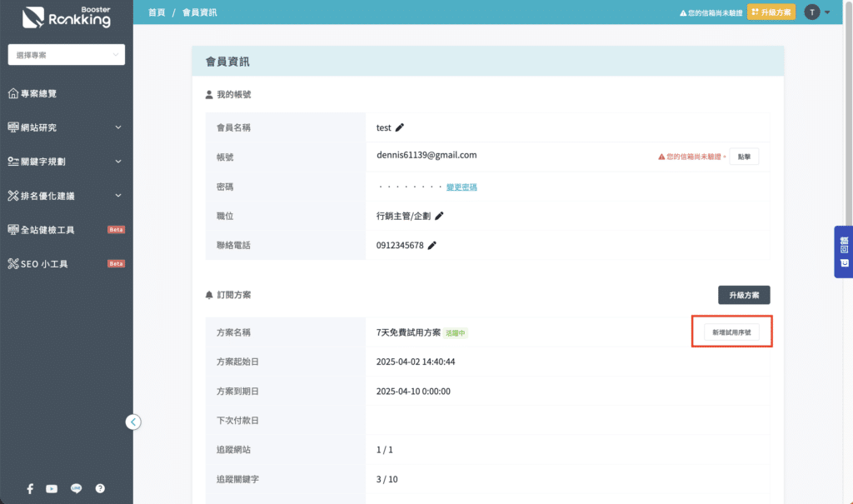Click the dark 升級方案 button in subscription section

(744, 295)
